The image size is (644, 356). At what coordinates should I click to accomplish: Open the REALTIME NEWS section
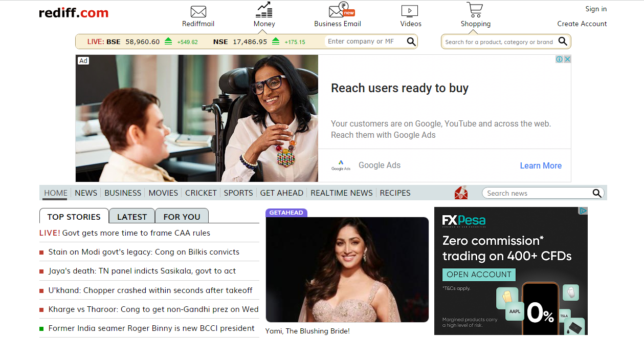pos(342,193)
